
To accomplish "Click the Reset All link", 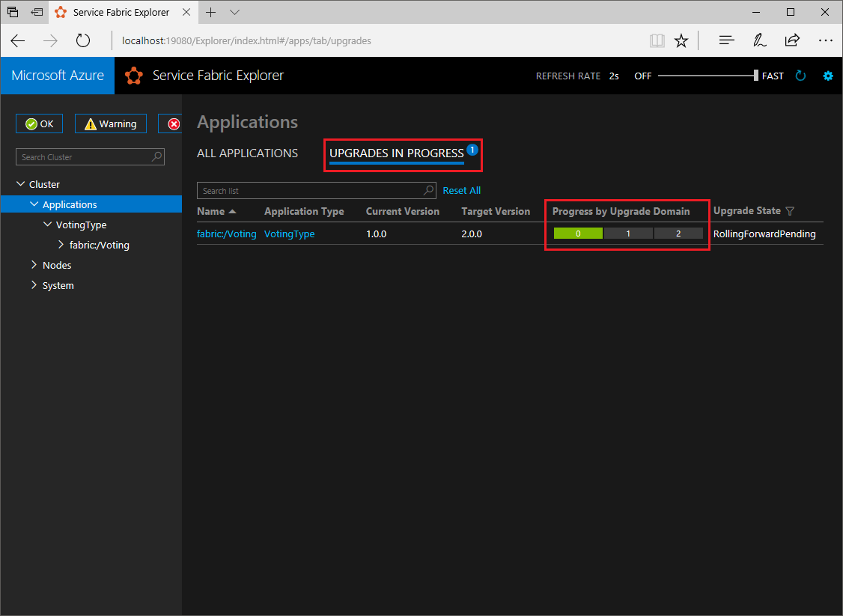I will point(461,190).
